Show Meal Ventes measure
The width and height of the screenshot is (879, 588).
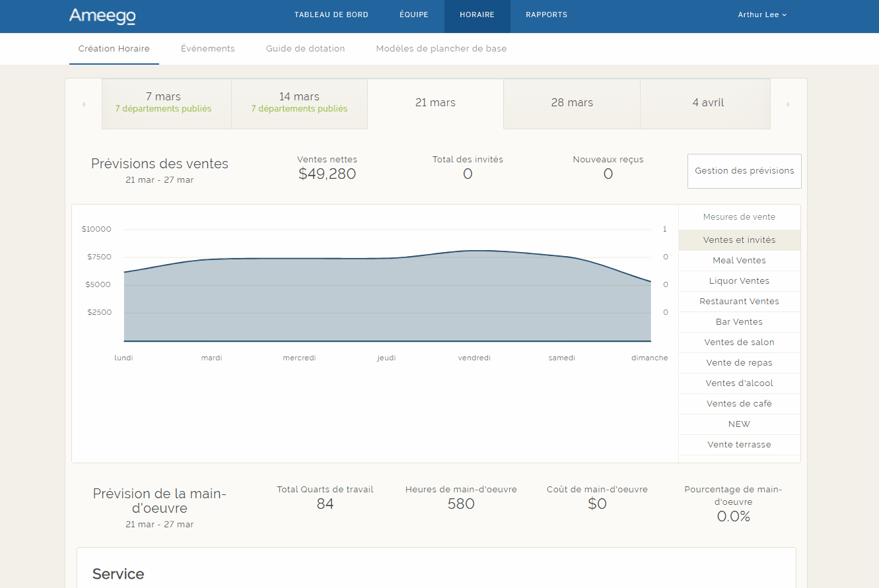point(739,261)
